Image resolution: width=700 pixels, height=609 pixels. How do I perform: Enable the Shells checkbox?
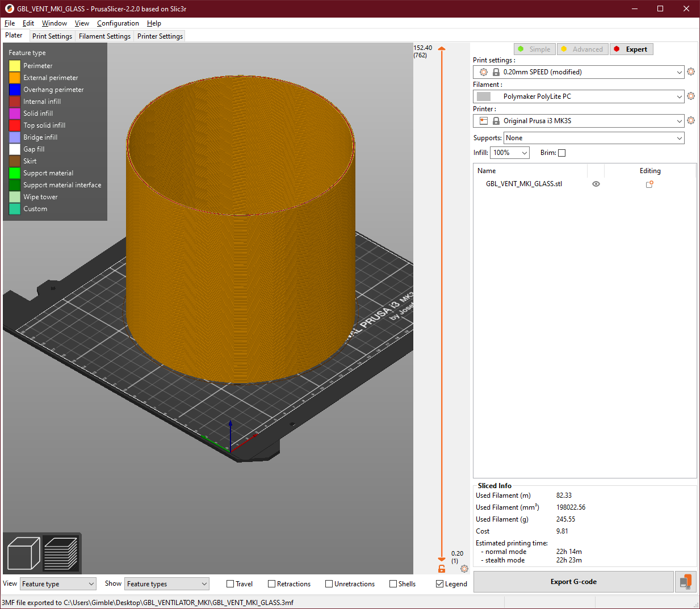[x=393, y=583]
